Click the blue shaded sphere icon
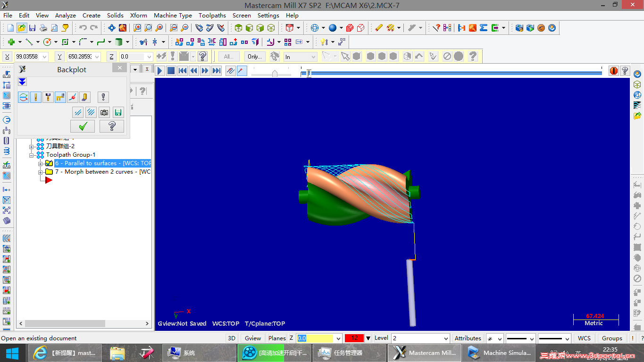Viewport: 644px width, 362px height. [333, 28]
